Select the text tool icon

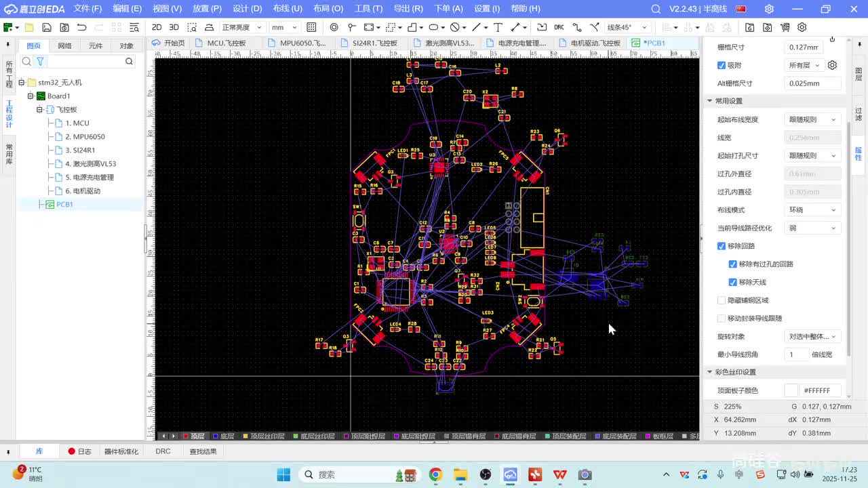pos(498,27)
